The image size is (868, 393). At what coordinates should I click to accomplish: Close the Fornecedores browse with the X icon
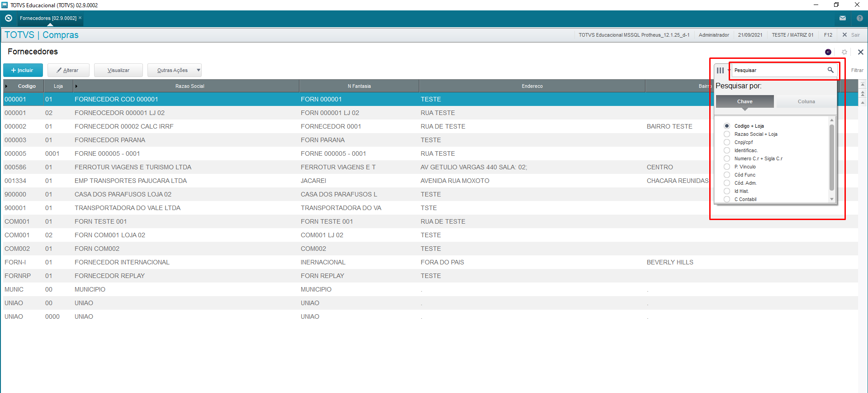tap(861, 52)
